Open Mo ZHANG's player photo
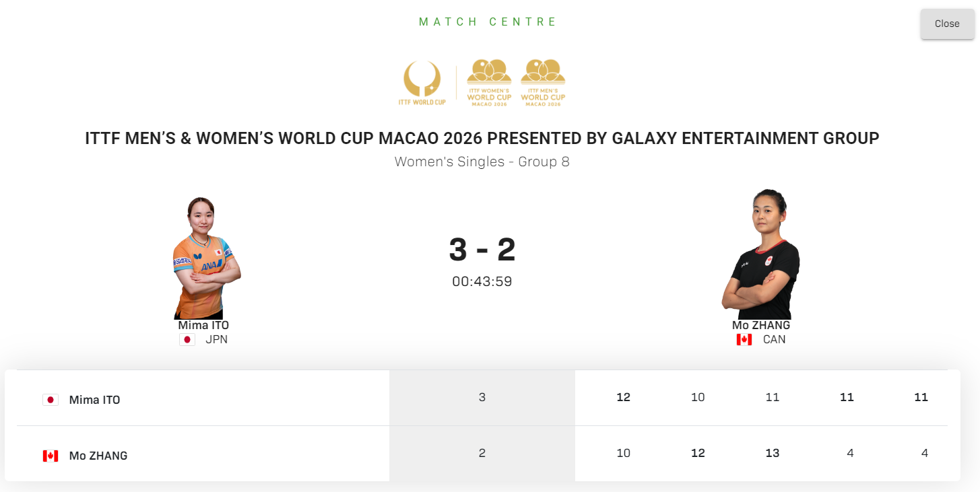Image resolution: width=980 pixels, height=492 pixels. 761,256
